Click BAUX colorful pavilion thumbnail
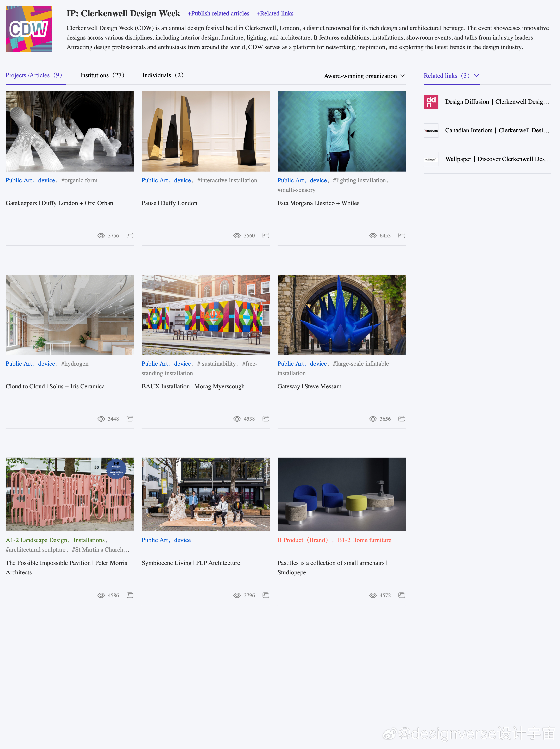 click(206, 315)
